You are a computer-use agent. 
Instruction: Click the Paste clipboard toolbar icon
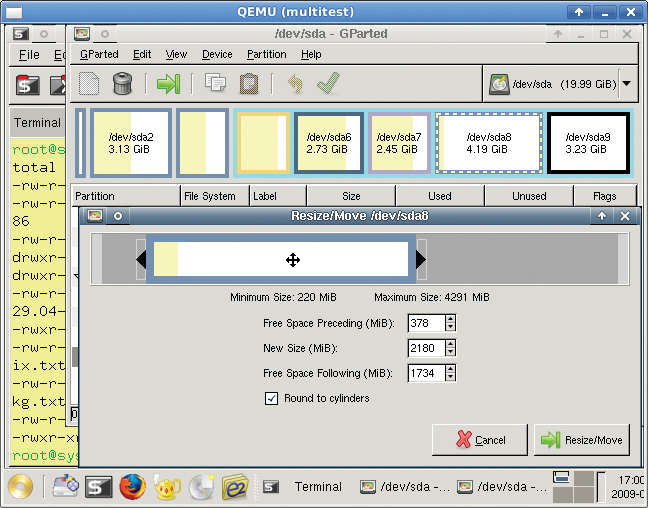pos(249,84)
